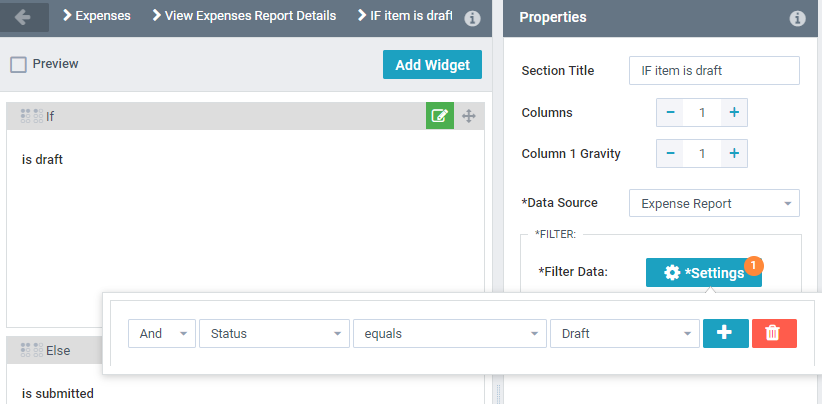
Task: Toggle the Preview checkbox
Action: pyautogui.click(x=18, y=65)
